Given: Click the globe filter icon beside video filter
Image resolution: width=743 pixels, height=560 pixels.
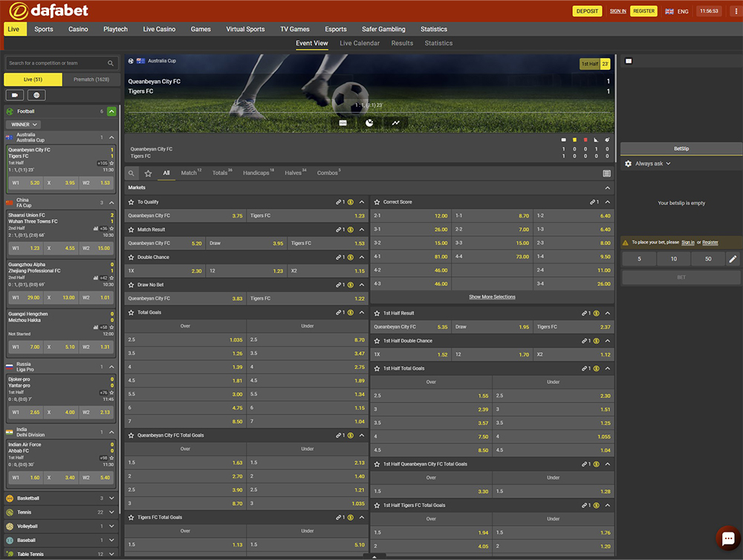Looking at the screenshot, I should tap(36, 95).
